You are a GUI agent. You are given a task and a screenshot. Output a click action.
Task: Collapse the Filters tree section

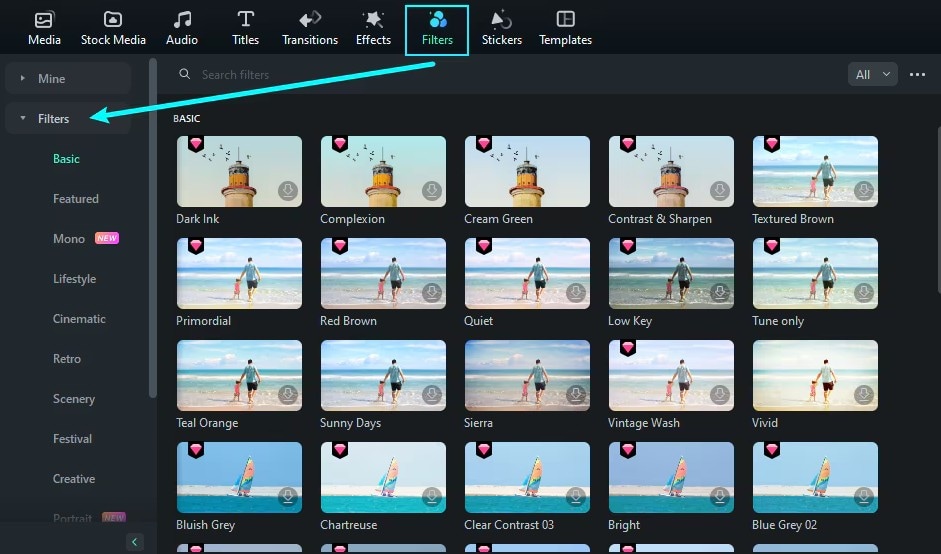pos(23,118)
